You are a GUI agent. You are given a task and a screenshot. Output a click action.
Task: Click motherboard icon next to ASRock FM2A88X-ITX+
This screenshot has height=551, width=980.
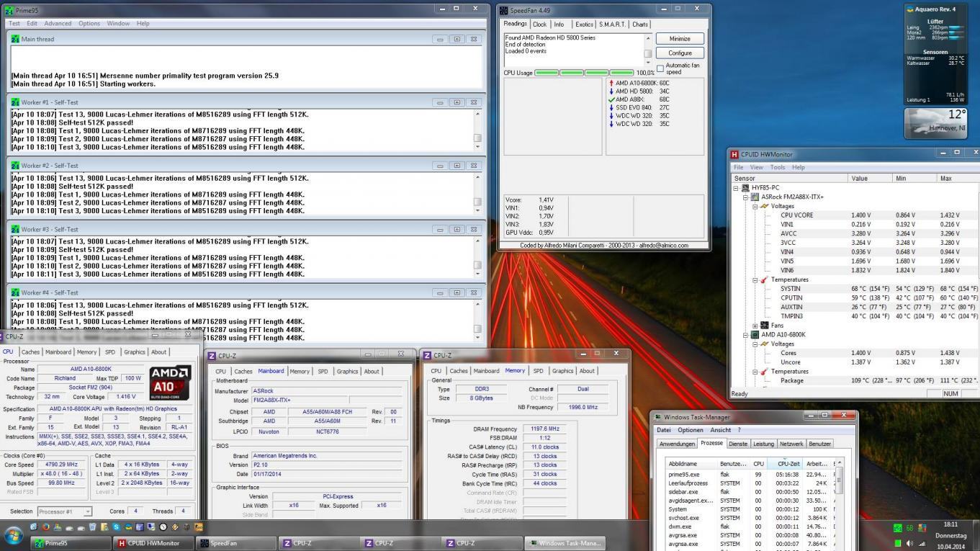(755, 197)
